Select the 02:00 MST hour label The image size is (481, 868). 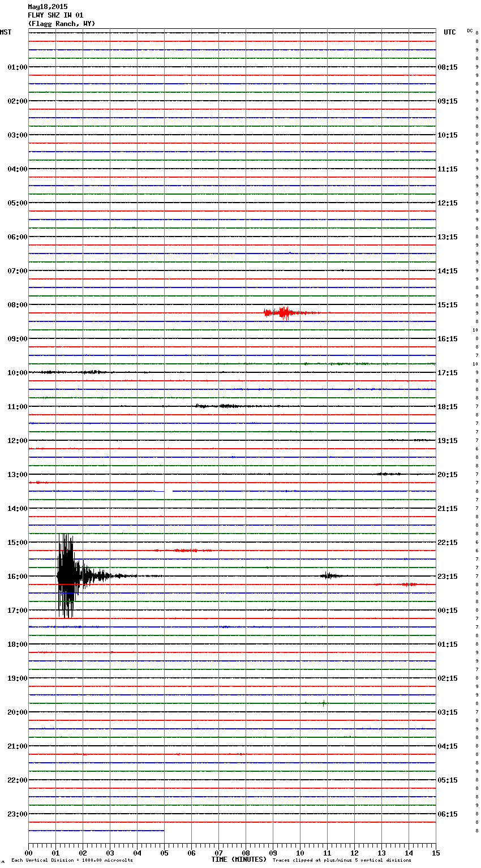click(x=17, y=101)
